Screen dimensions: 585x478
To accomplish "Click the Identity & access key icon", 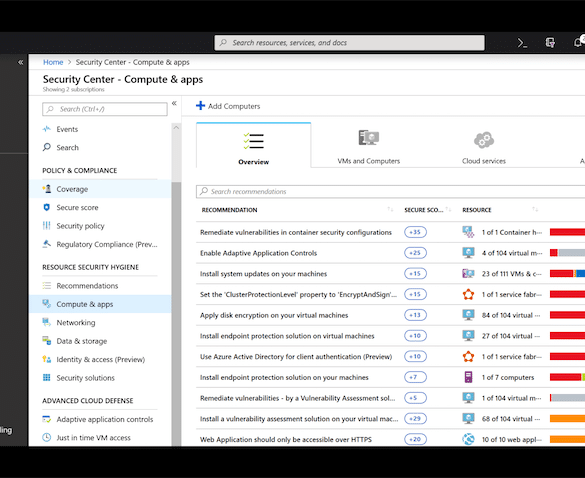I will click(47, 359).
